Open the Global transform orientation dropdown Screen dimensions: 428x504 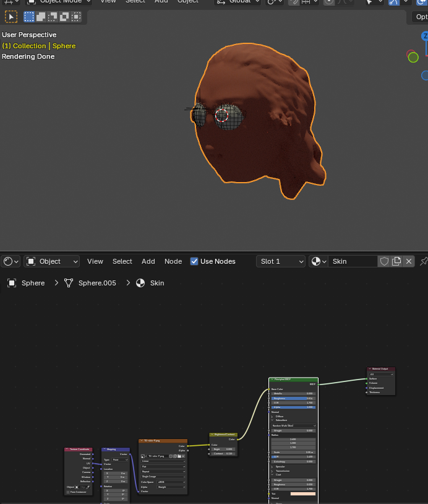pos(237,2)
